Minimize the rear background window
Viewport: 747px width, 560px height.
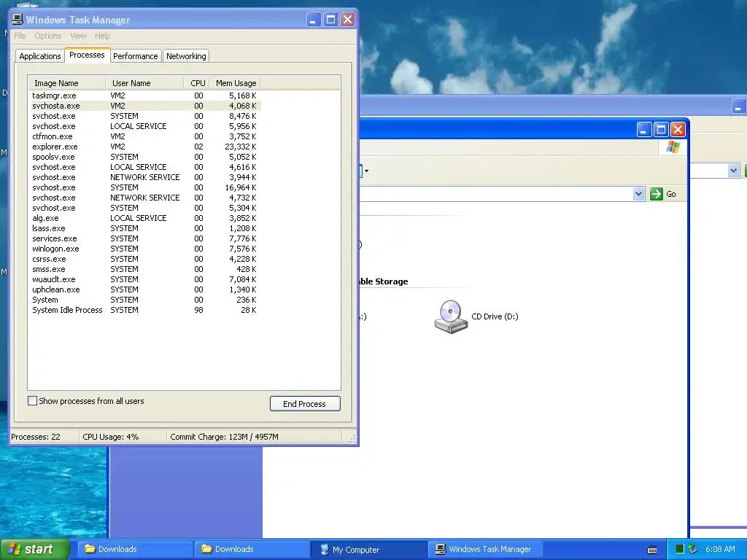(738, 106)
